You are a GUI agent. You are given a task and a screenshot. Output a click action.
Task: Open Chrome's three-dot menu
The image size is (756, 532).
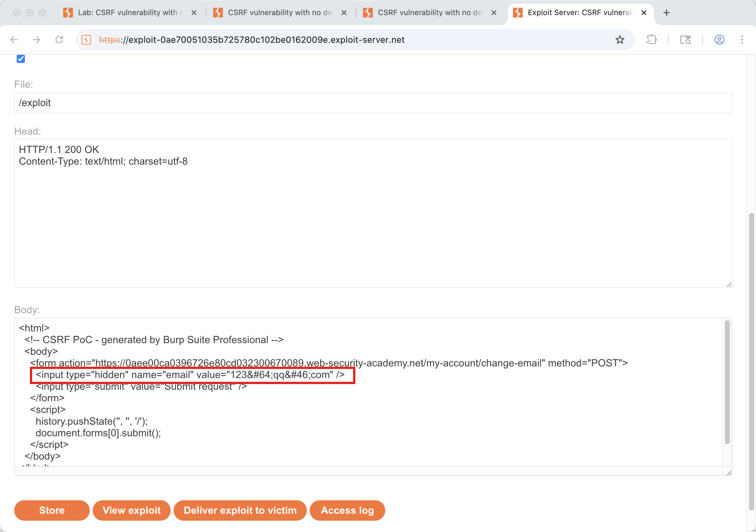(742, 40)
